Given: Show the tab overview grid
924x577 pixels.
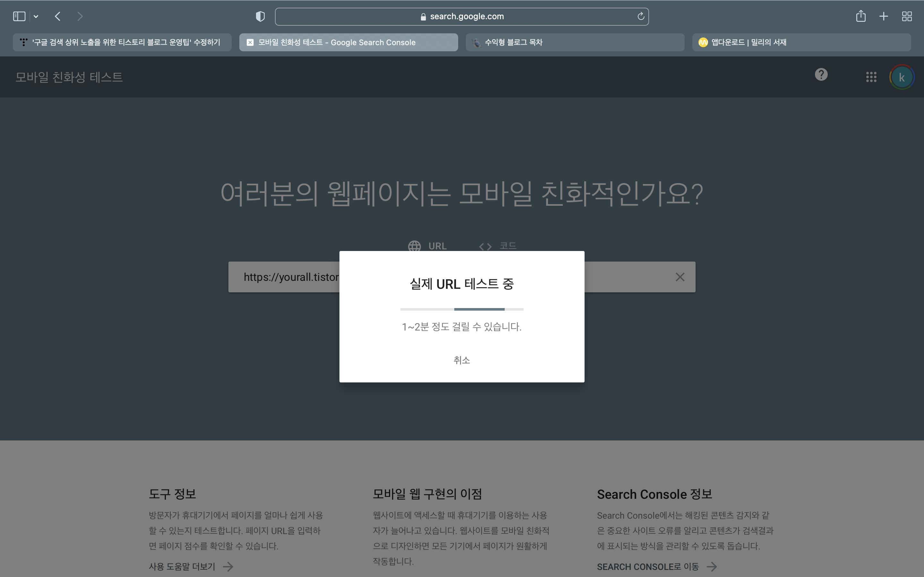Looking at the screenshot, I should (907, 16).
